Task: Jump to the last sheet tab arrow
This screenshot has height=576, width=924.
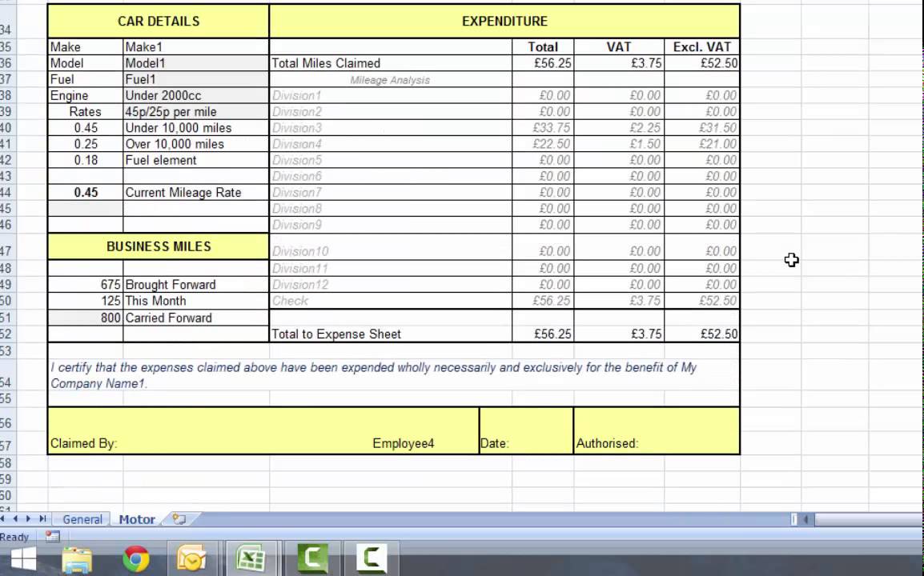Action: click(x=42, y=519)
